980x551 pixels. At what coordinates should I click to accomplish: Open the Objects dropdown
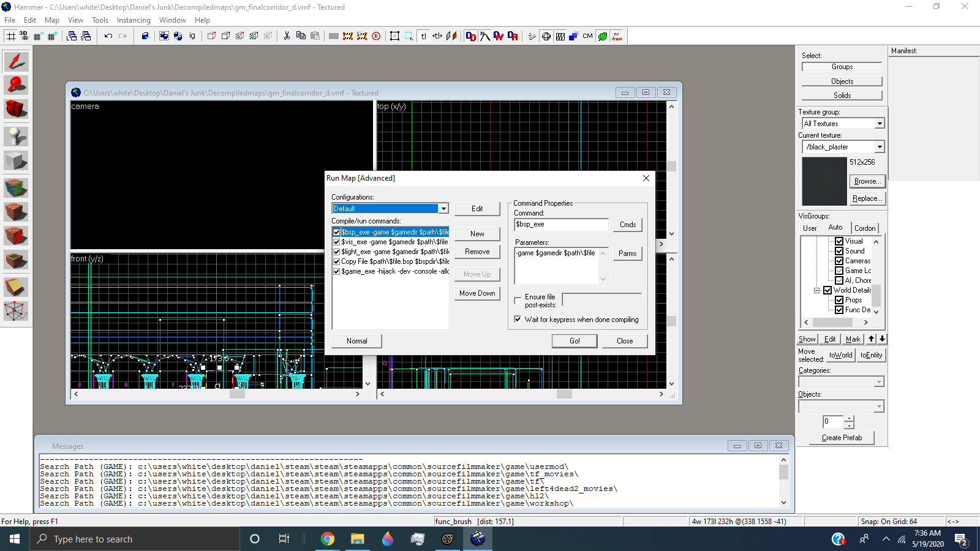pyautogui.click(x=879, y=407)
